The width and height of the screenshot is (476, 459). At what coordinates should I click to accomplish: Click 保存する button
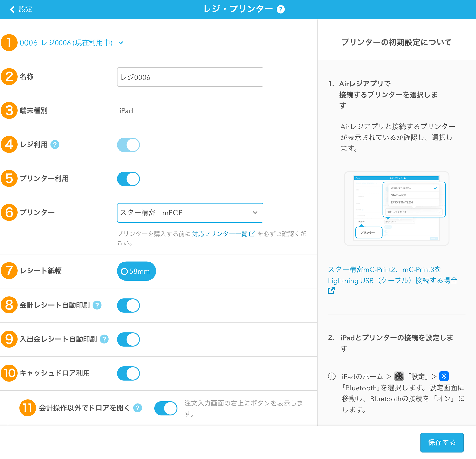pos(442,442)
